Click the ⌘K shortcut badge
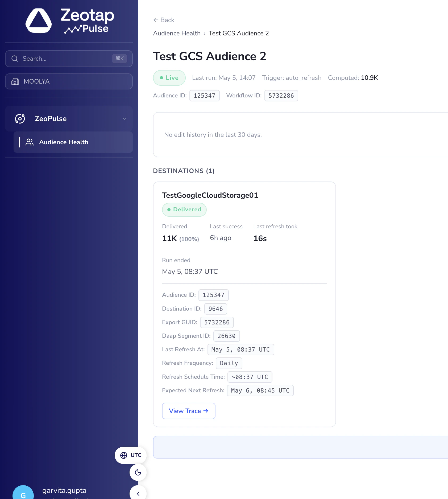This screenshot has height=499, width=448. 119,59
